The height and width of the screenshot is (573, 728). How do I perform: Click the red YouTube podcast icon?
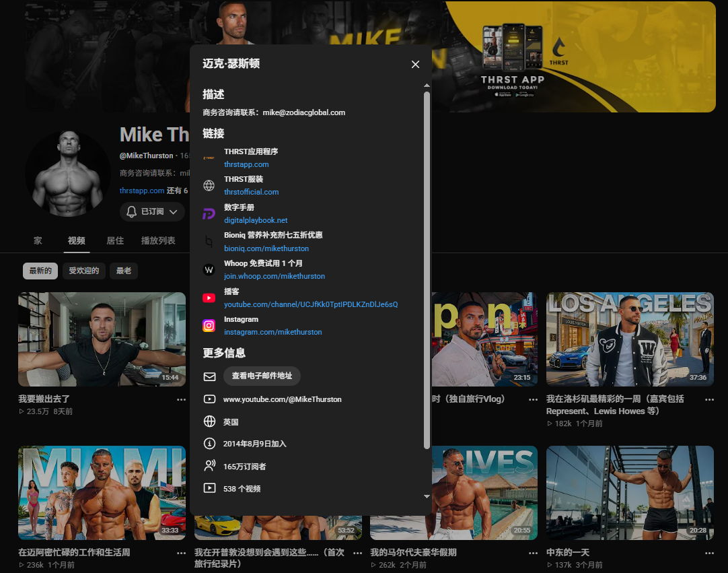(x=209, y=298)
